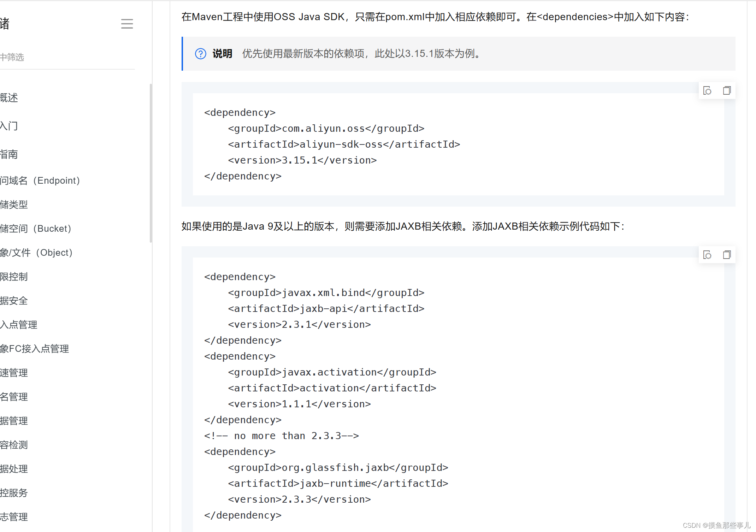Open the 志管理 sidebar item
756x532 pixels.
pyautogui.click(x=14, y=517)
